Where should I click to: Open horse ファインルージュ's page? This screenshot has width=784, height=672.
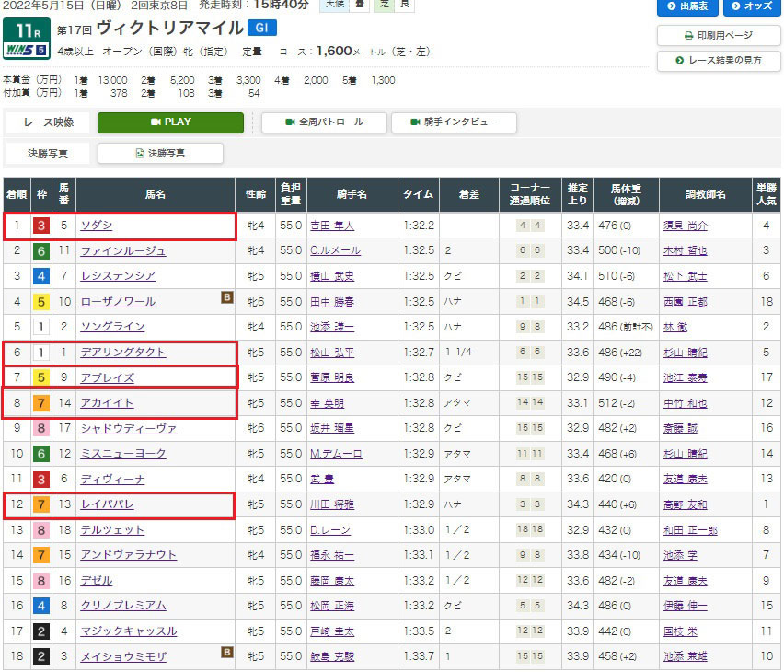[123, 250]
